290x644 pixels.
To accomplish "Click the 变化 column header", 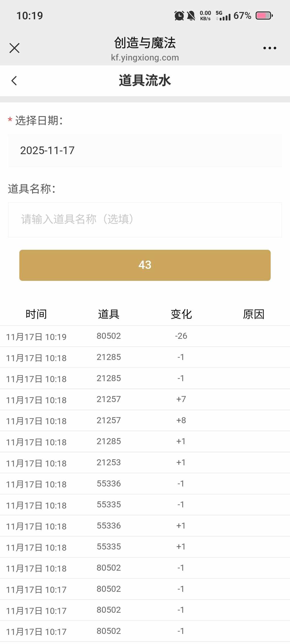I will click(x=181, y=314).
